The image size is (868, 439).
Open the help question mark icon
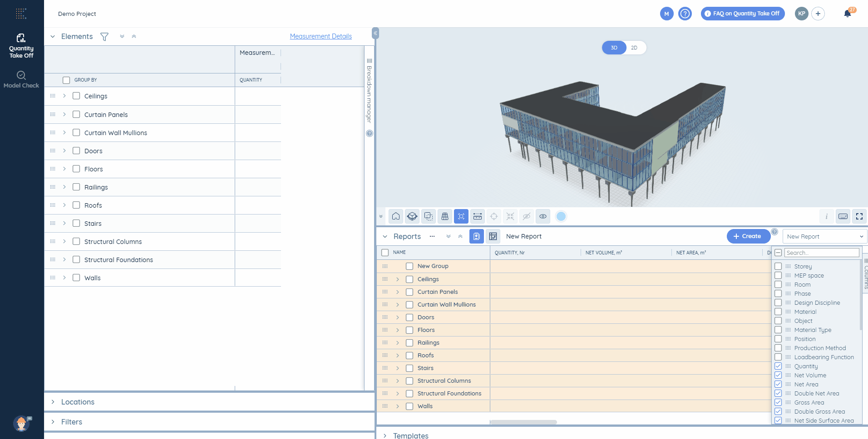[x=685, y=14]
